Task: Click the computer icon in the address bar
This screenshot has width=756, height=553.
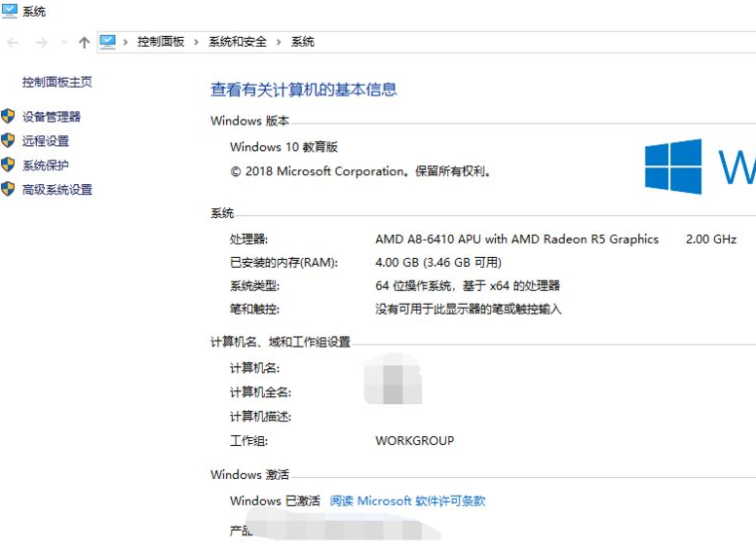Action: click(107, 42)
